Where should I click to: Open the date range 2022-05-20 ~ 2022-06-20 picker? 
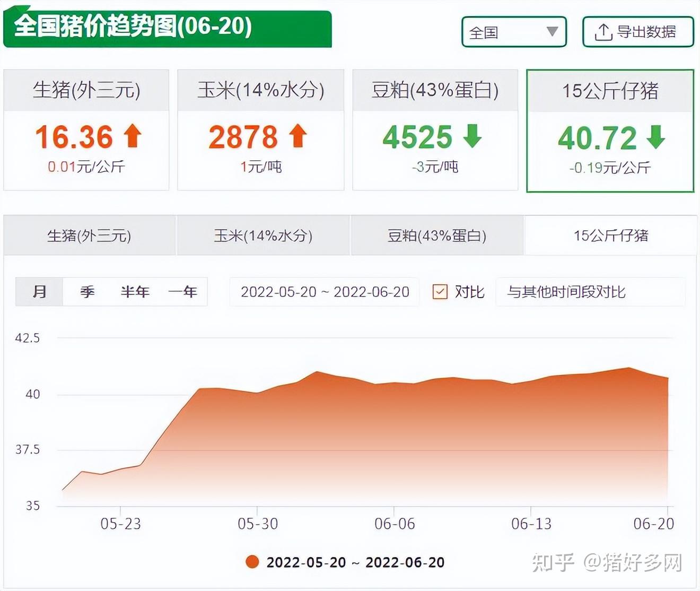[325, 292]
